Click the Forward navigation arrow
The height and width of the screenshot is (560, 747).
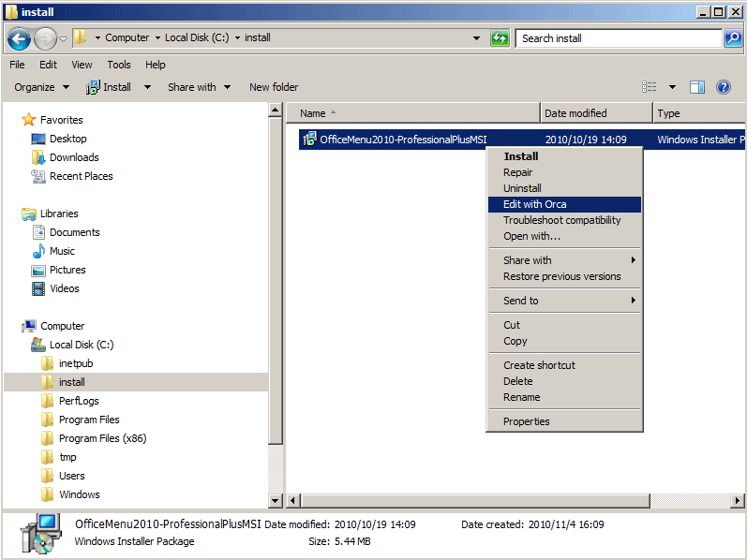(x=45, y=38)
